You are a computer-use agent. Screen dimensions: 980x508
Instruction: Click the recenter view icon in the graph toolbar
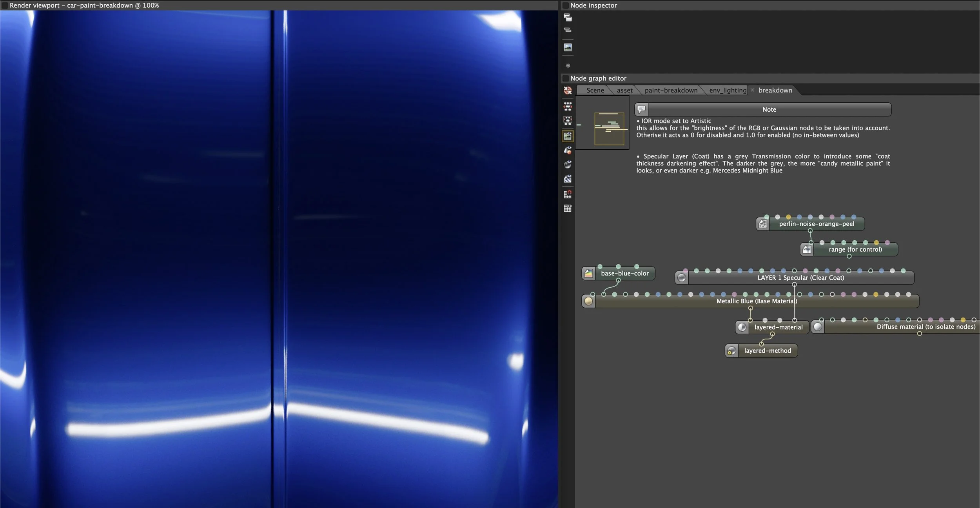click(x=568, y=91)
